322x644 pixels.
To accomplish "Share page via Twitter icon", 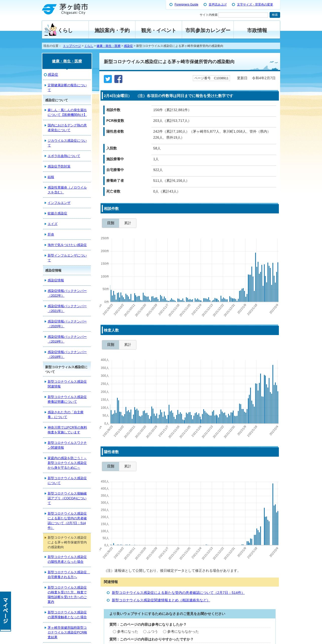I will [x=108, y=79].
